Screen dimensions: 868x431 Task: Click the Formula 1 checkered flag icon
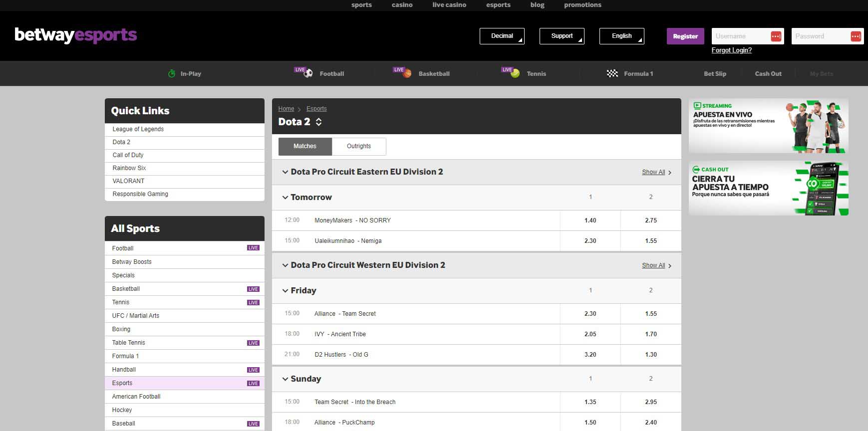(612, 73)
